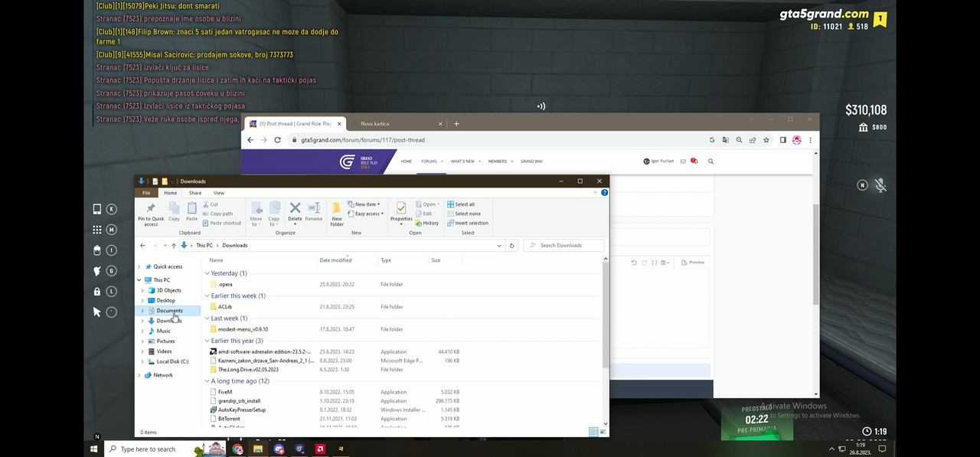The height and width of the screenshot is (457, 980).
Task: Open the File menu in Explorer
Action: pos(146,193)
